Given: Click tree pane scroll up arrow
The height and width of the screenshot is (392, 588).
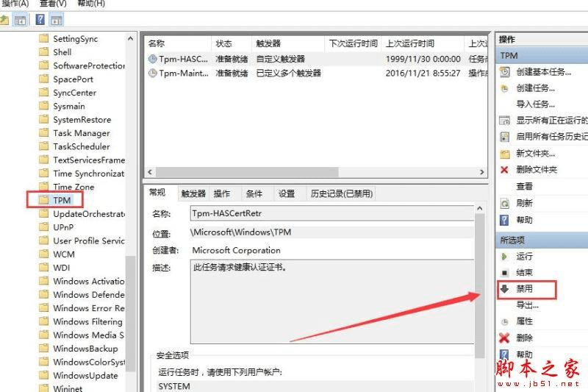Looking at the screenshot, I should 131,38.
